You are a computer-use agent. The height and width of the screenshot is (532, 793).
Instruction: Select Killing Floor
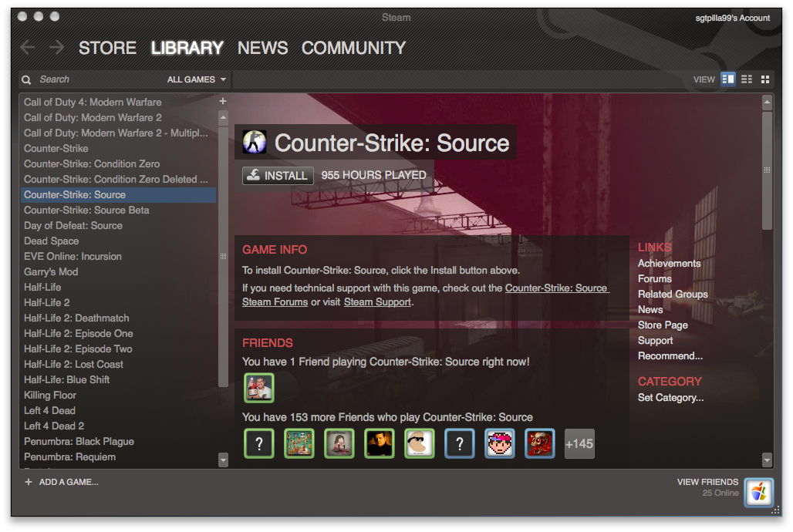[x=118, y=395]
